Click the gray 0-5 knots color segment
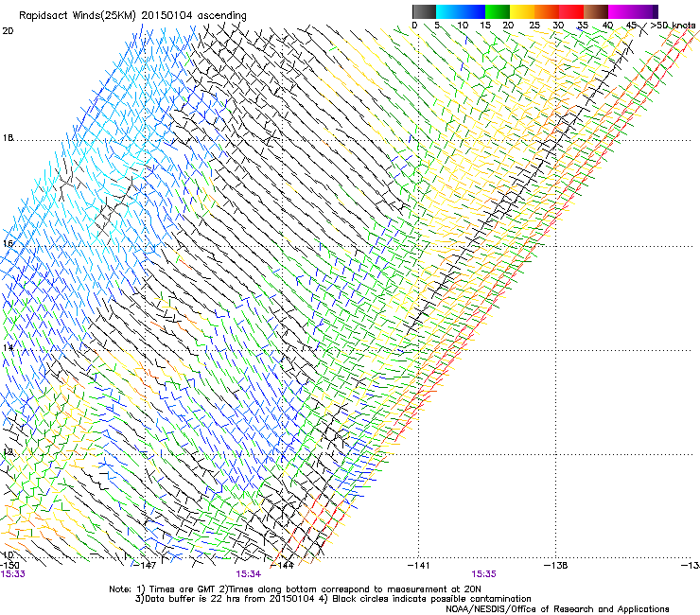This screenshot has height=615, width=700. coord(424,11)
